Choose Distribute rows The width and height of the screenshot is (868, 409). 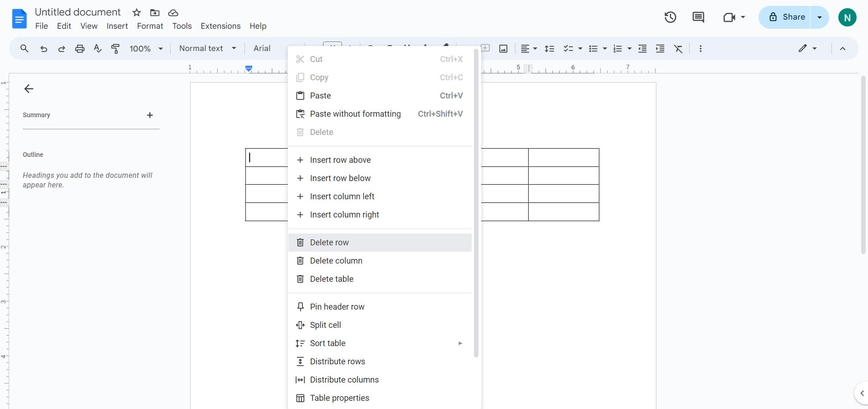pos(380,362)
